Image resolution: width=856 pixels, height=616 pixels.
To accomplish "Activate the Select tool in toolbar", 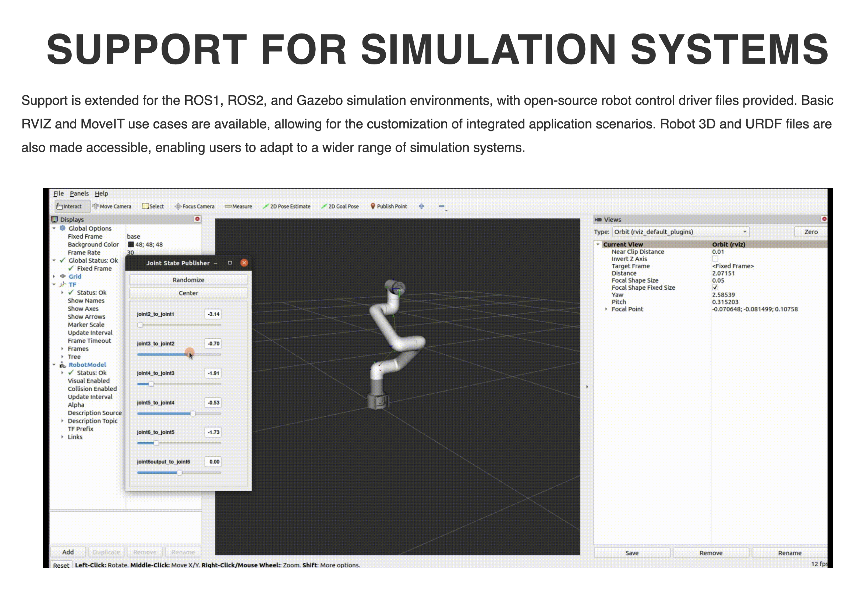I will (x=153, y=206).
